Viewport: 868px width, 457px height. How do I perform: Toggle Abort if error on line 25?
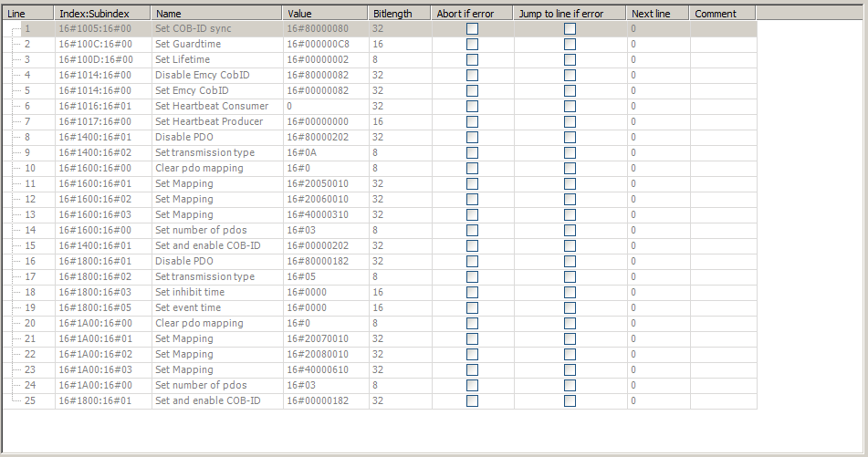(x=472, y=401)
